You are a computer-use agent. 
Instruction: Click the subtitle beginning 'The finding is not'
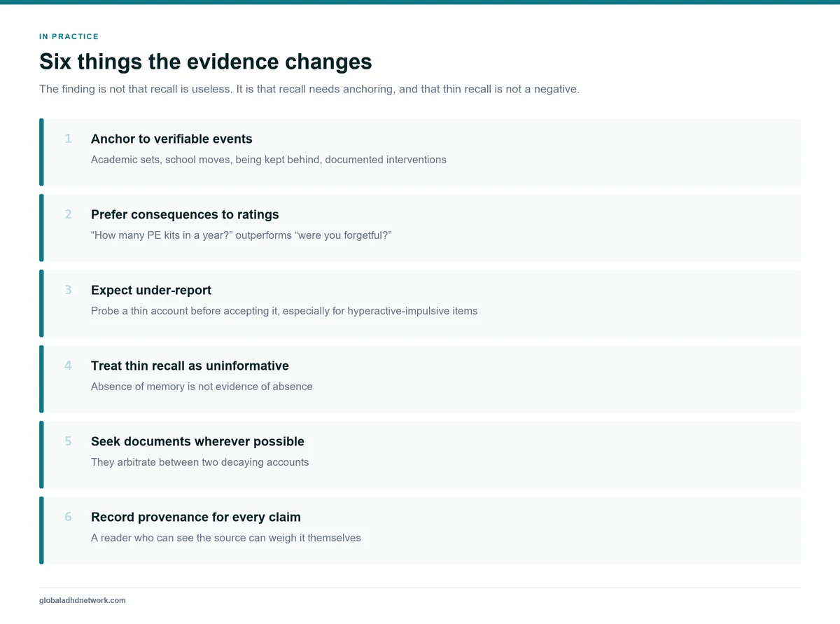pos(309,90)
